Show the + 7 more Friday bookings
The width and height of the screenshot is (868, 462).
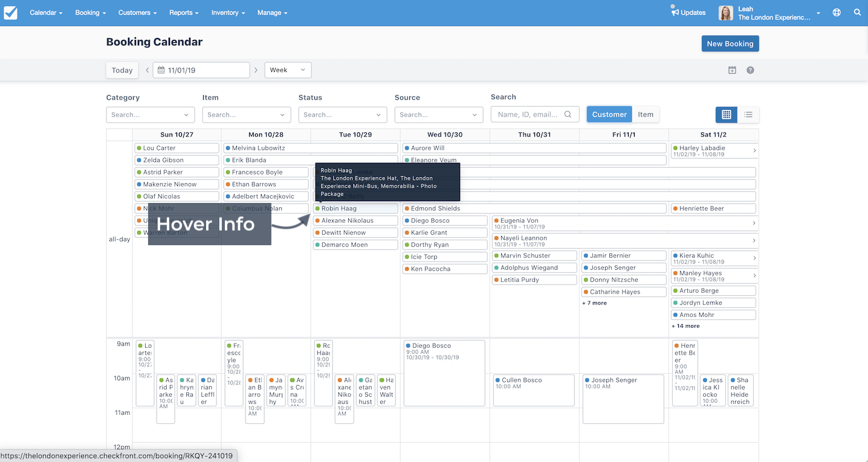point(594,303)
